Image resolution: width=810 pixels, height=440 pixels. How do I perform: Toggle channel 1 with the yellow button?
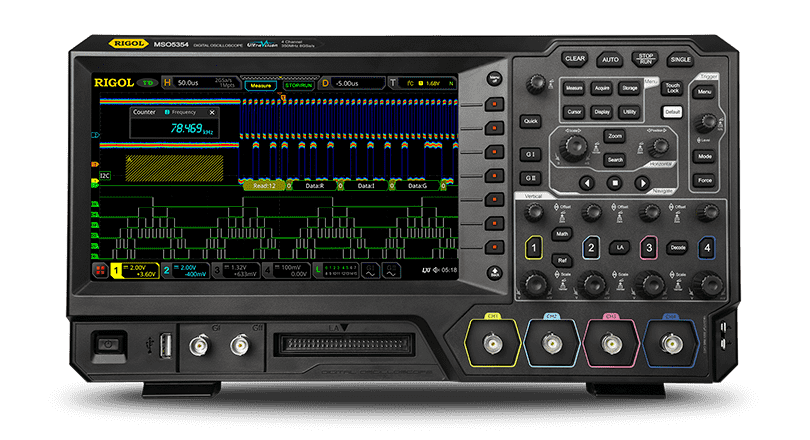tap(534, 247)
